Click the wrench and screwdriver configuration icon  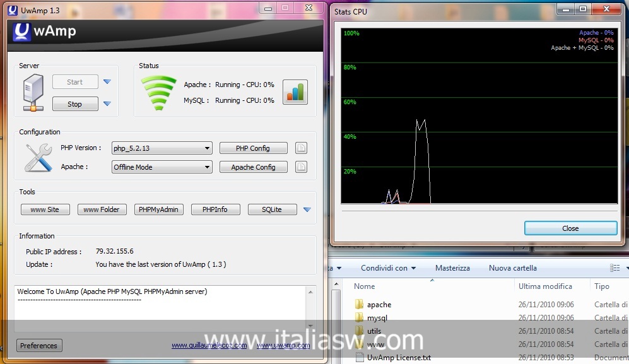pos(38,158)
